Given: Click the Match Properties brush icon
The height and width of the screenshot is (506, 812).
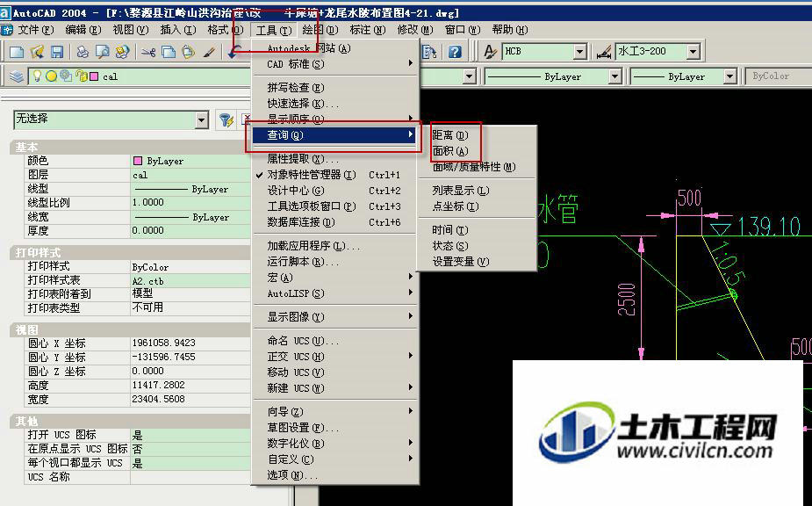Looking at the screenshot, I should coord(209,51).
